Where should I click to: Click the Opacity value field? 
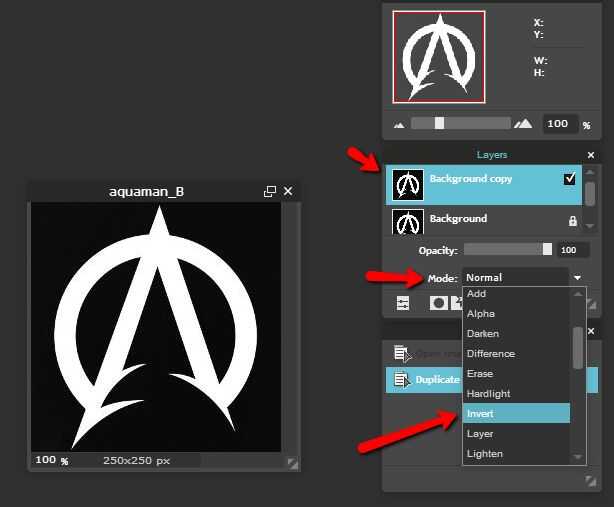point(573,250)
